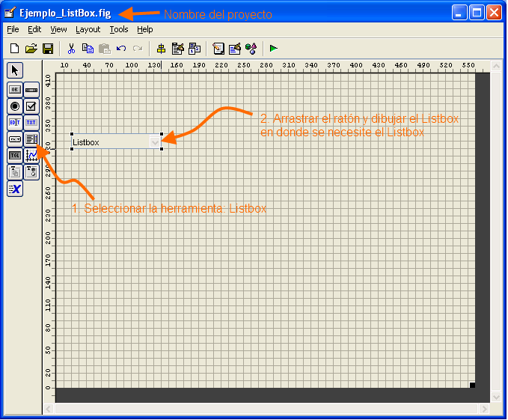Open the Align Objects tool
Viewport: 508px width, 420px height.
pyautogui.click(x=161, y=49)
